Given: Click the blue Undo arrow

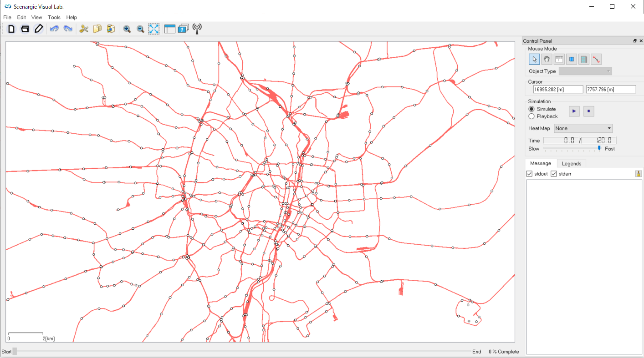Looking at the screenshot, I should coord(54,29).
